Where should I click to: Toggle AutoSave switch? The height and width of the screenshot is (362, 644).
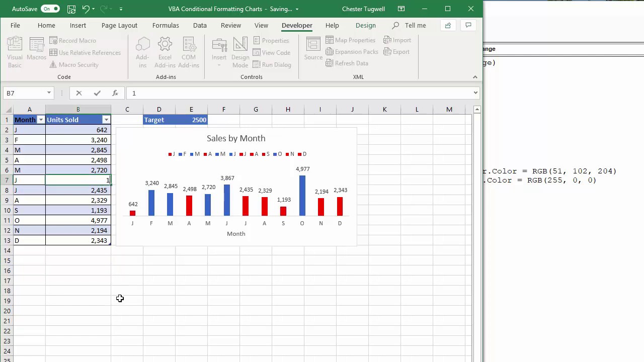pos(50,9)
